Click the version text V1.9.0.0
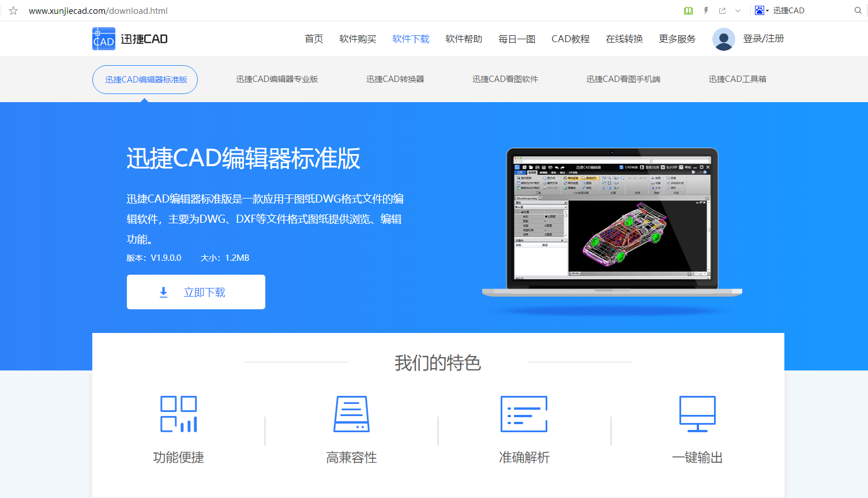This screenshot has width=868, height=498. pyautogui.click(x=166, y=258)
